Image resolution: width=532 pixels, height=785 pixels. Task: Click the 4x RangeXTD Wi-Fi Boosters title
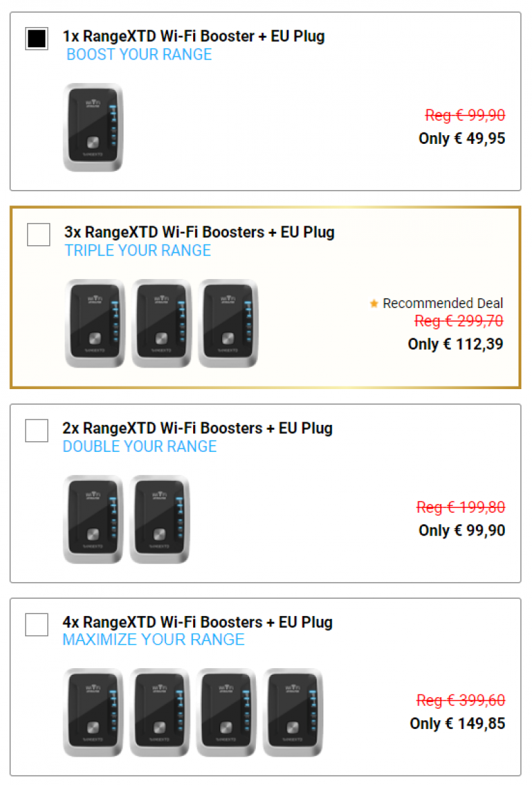click(197, 622)
